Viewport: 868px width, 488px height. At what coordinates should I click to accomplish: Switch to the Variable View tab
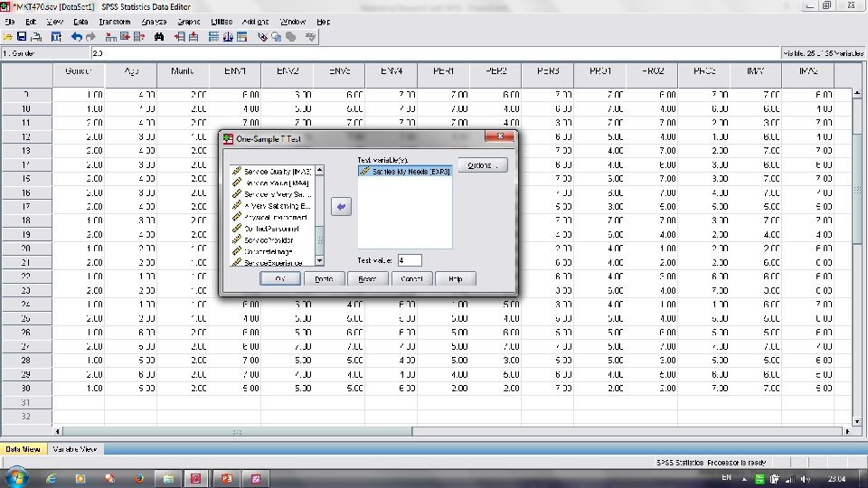tap(75, 449)
